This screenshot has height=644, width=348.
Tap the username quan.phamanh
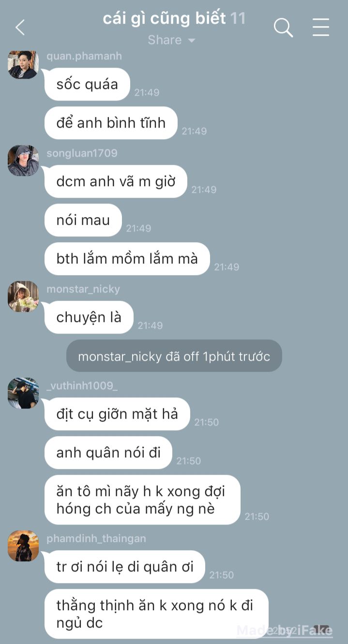(84, 56)
